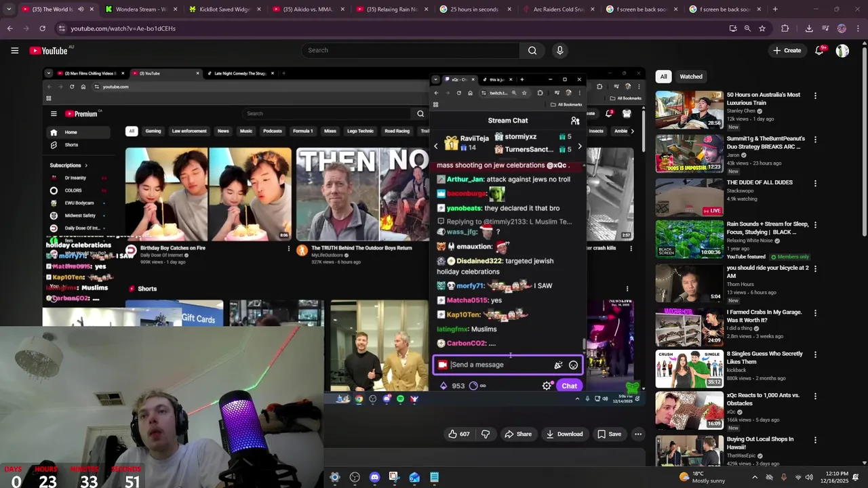Open options menu for 'Summit1g & TheBurntPeanut's' video
868x488 pixels.
[x=815, y=140]
